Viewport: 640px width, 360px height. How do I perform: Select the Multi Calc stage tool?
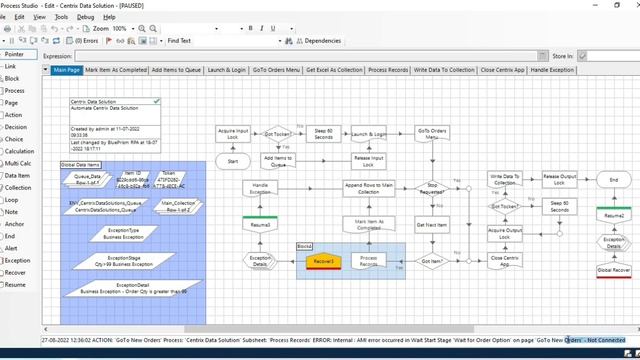18,163
